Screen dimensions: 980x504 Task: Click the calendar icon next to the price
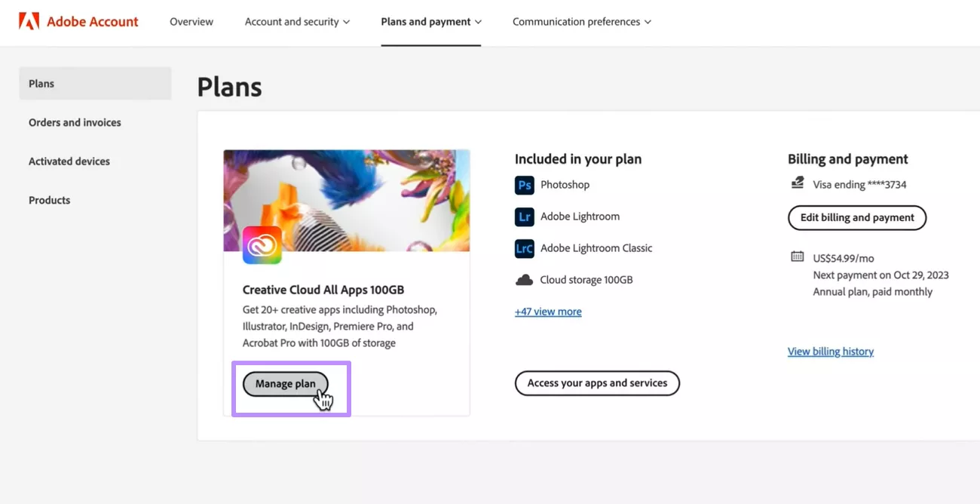(x=798, y=257)
